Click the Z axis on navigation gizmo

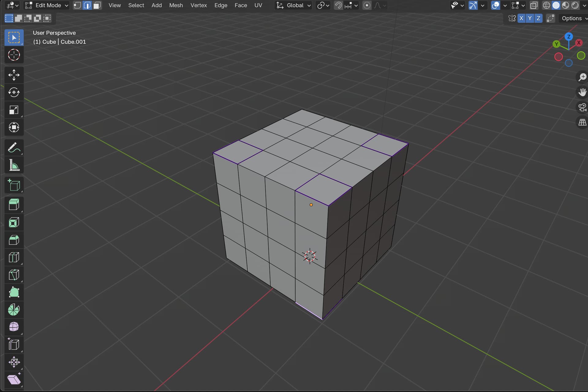tap(569, 36)
